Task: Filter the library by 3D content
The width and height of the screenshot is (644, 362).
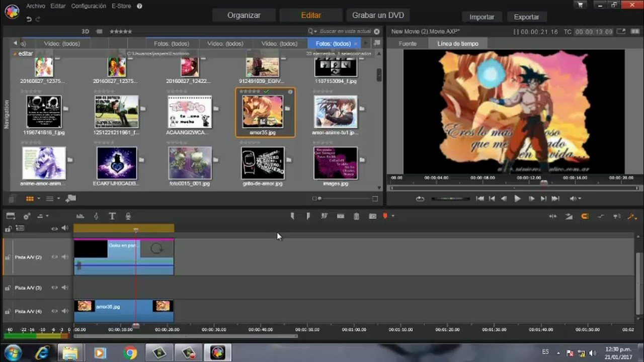Action: (86, 31)
